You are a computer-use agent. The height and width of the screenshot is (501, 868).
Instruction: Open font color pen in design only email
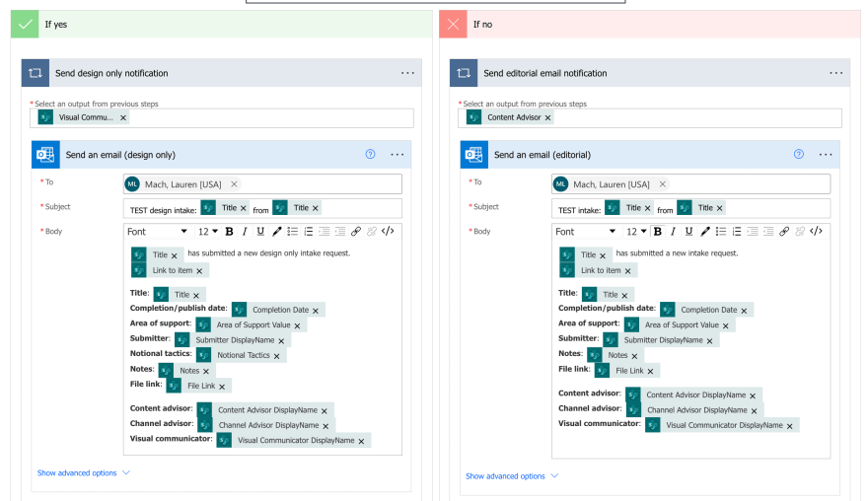tap(277, 232)
